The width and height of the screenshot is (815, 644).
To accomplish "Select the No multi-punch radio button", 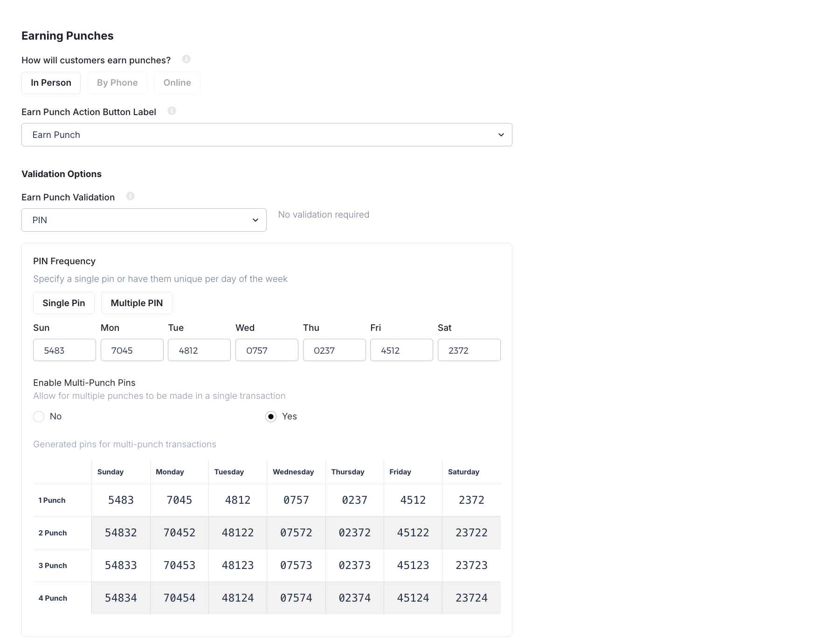I will (x=39, y=417).
